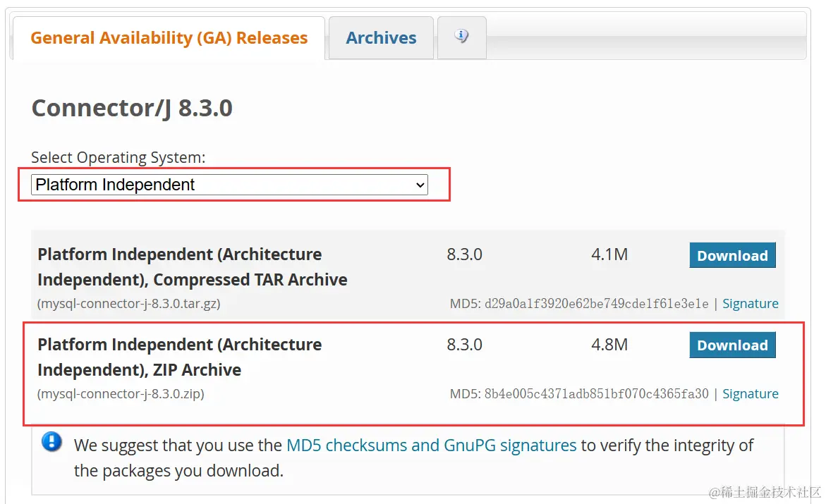Download the Compressed TAR Archive package
The height and width of the screenshot is (504, 826).
click(732, 255)
